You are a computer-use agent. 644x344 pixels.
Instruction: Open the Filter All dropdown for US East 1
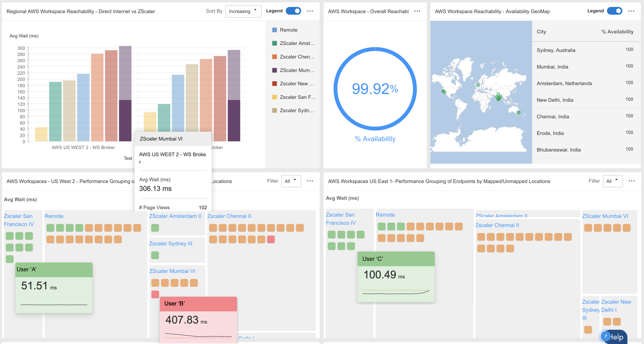click(613, 181)
